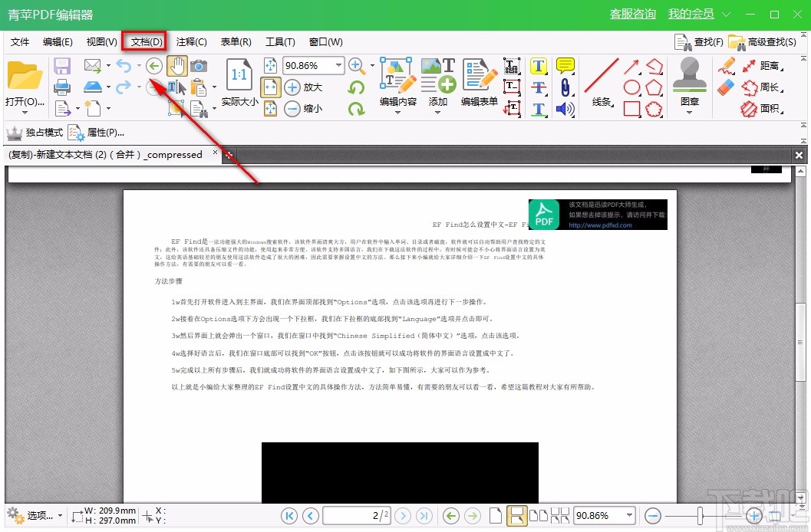Screen dimensions: 811x532
Task: Click the 距离 distance measure tool
Action: tap(761, 66)
